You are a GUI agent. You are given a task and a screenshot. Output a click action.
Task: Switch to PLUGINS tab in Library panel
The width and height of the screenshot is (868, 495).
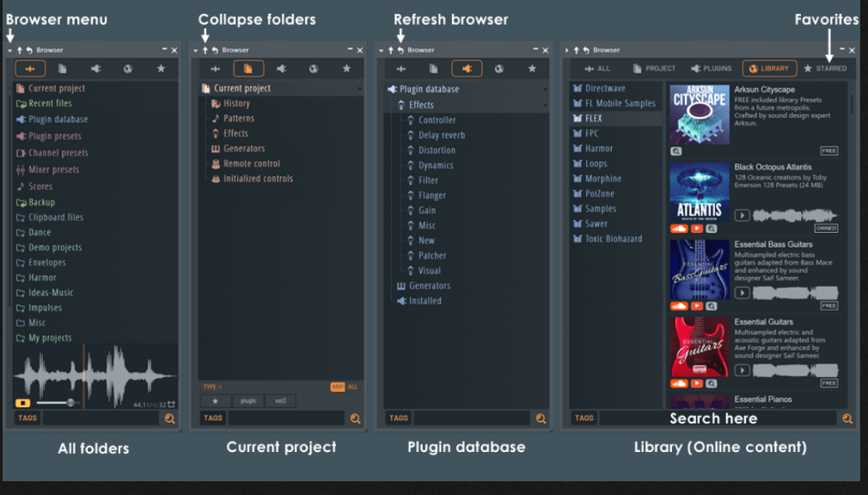click(x=712, y=69)
